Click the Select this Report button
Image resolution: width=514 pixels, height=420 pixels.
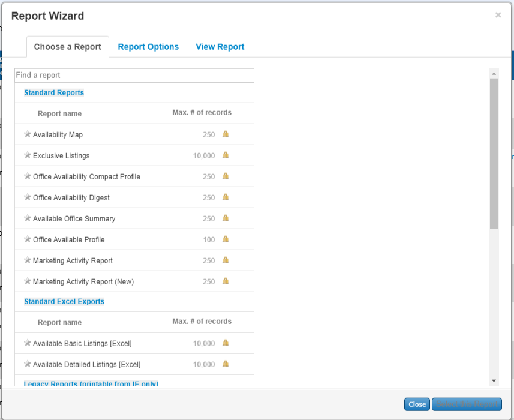coord(467,404)
